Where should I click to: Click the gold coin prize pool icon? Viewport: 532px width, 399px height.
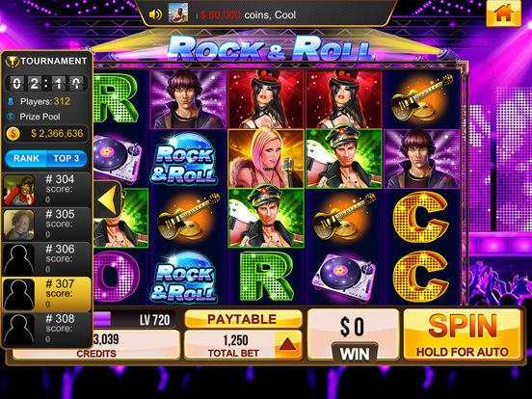13,133
